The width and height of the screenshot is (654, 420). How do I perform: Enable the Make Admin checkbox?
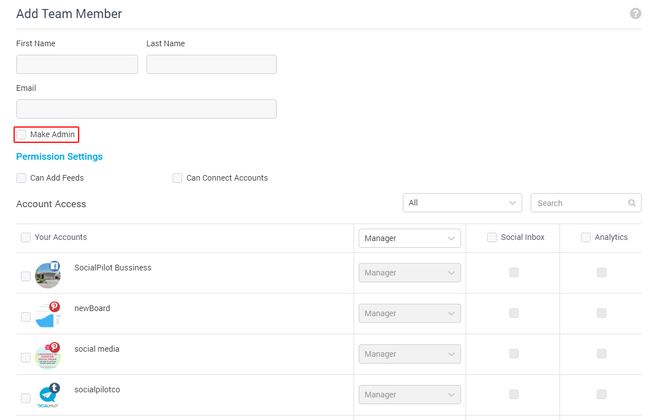click(x=22, y=134)
